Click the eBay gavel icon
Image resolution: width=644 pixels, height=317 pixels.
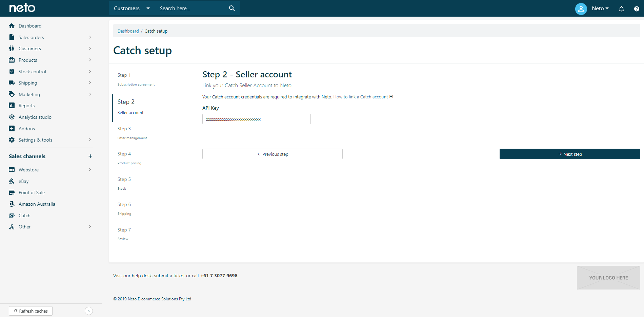coord(12,181)
